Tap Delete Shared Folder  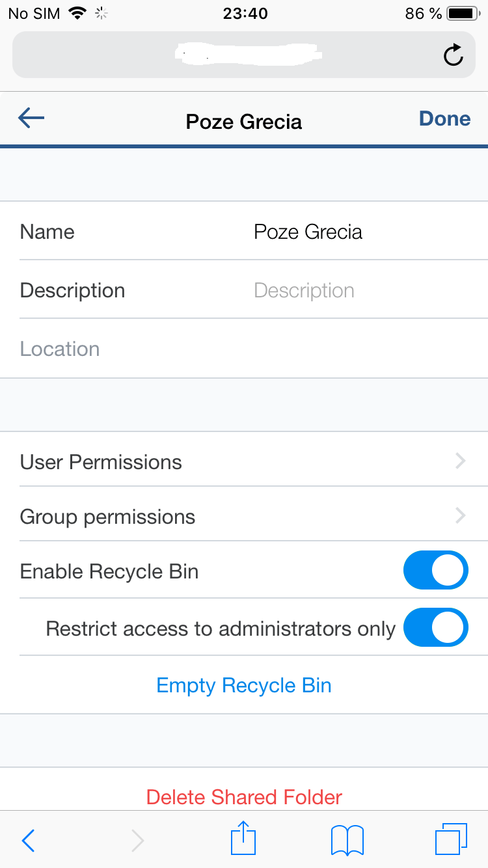point(244,797)
